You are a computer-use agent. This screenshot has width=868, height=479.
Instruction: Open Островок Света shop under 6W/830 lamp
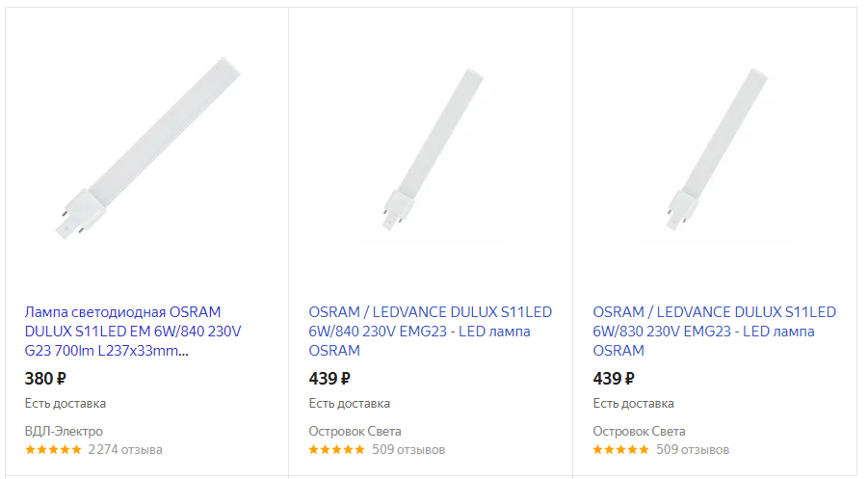tap(639, 431)
